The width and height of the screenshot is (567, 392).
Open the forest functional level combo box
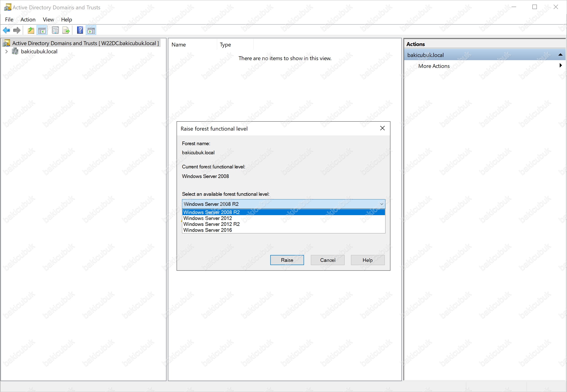[283, 204]
